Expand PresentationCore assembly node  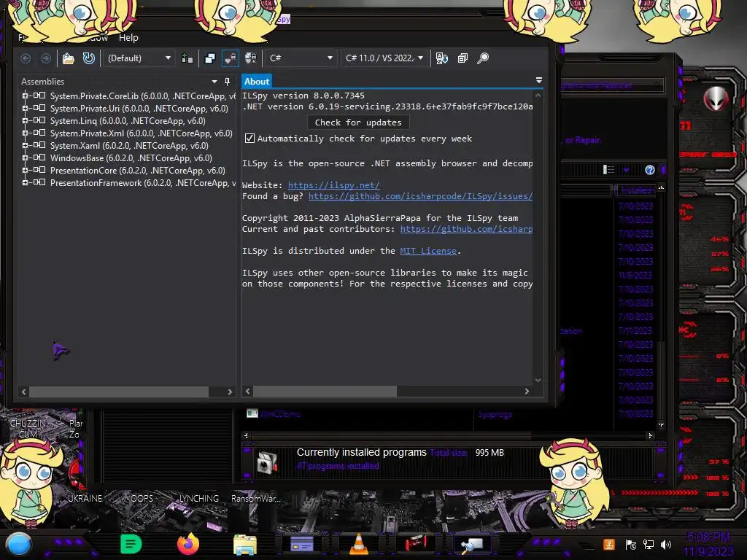pos(25,170)
